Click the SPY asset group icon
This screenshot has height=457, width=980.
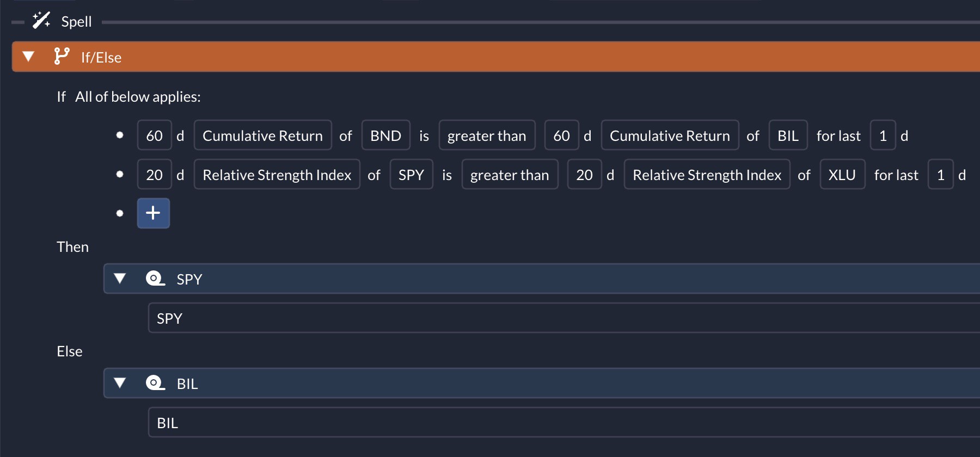tap(155, 279)
